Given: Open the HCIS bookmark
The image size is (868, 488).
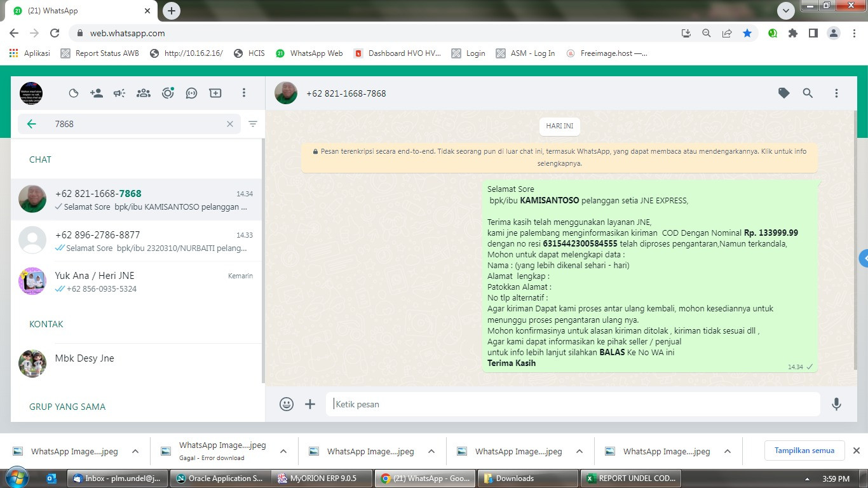Looking at the screenshot, I should point(249,53).
